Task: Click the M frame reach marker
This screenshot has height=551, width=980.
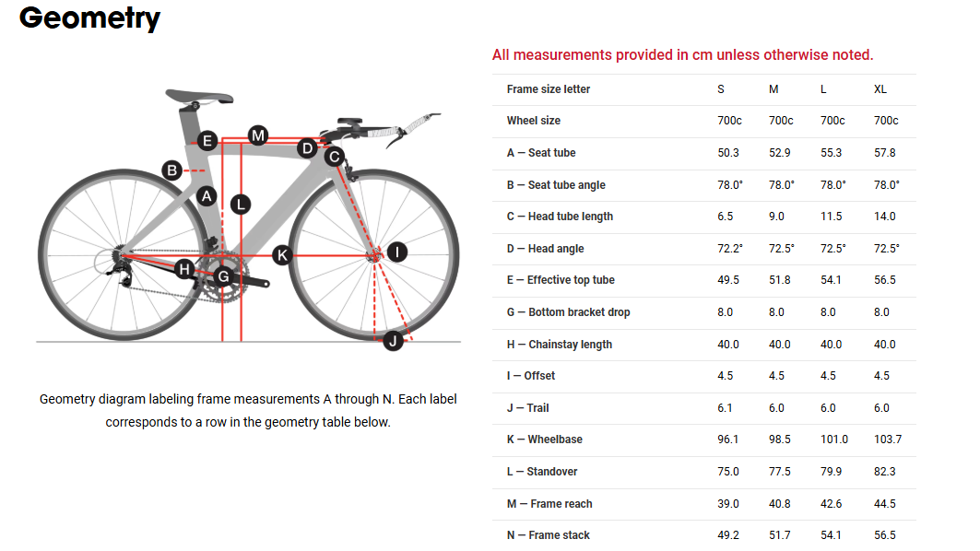Action: coord(258,135)
